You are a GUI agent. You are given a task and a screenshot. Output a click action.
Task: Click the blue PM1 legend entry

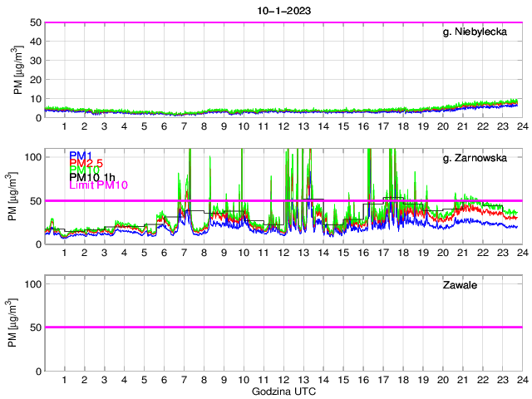[81, 155]
